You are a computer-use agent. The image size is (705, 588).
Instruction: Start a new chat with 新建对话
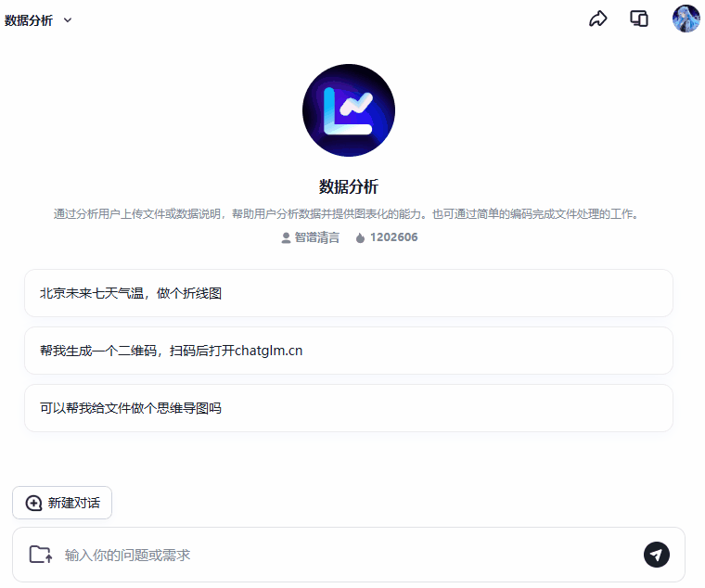coord(62,503)
